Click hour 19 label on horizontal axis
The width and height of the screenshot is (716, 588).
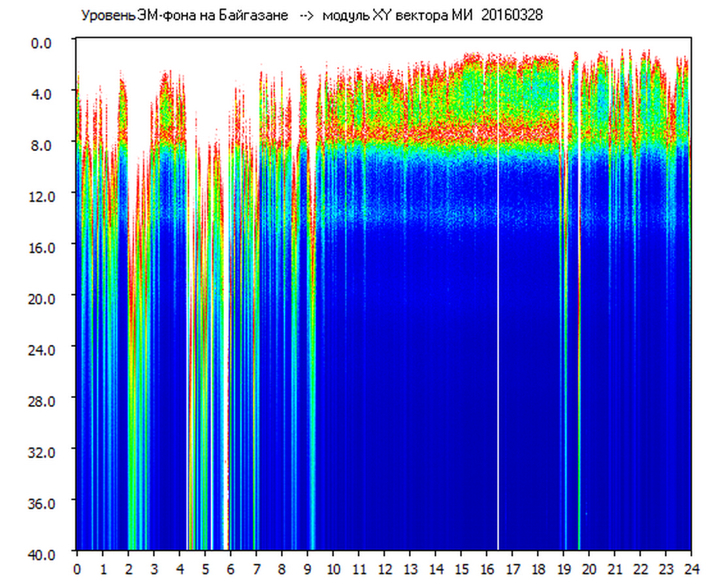(x=564, y=569)
